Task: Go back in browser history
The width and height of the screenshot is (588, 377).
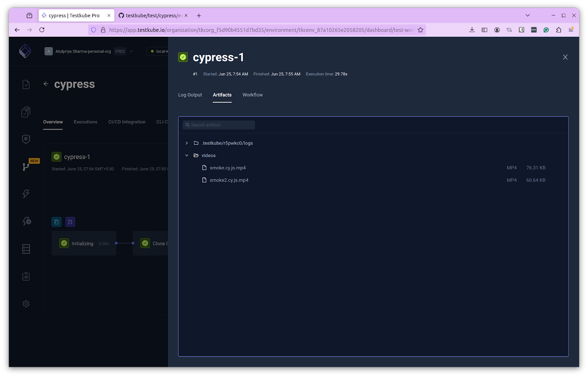Action: pos(17,30)
